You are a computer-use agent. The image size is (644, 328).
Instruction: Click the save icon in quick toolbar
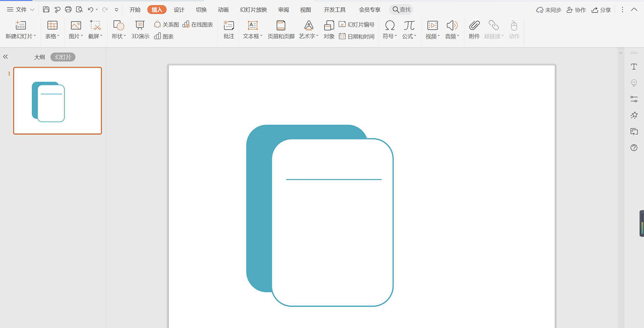point(46,9)
